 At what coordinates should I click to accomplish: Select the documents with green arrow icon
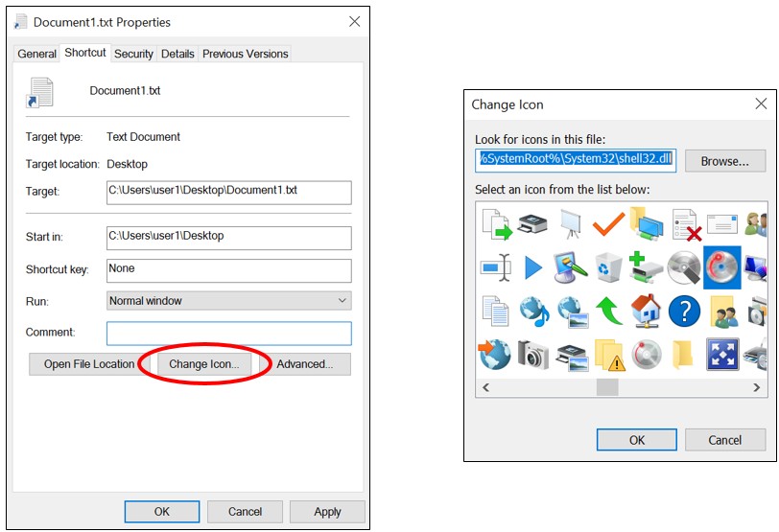point(496,224)
